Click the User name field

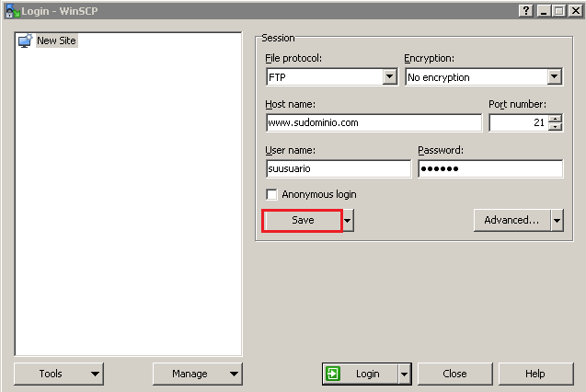339,168
